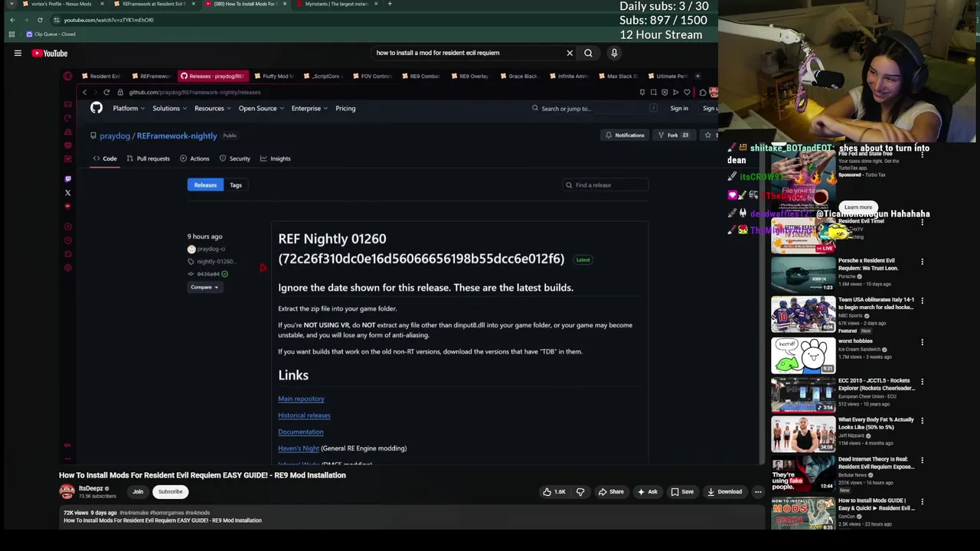Viewport: 980px width, 551px height.
Task: Switch to How To Install Mods YouTube tab
Action: (245, 4)
